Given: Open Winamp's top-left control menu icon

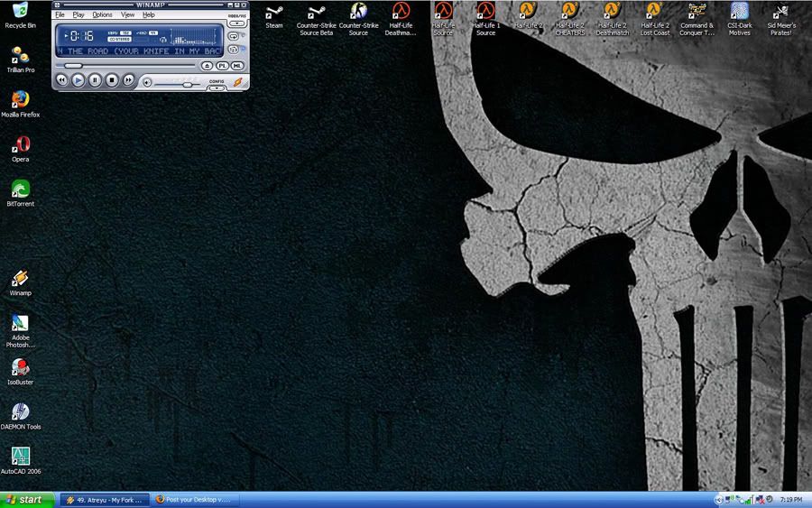Looking at the screenshot, I should pyautogui.click(x=57, y=5).
